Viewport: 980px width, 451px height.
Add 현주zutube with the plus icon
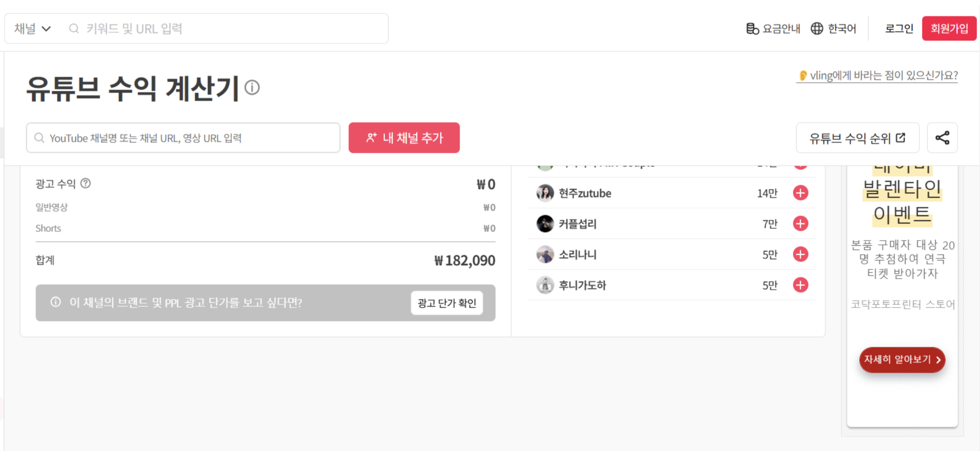pos(800,193)
